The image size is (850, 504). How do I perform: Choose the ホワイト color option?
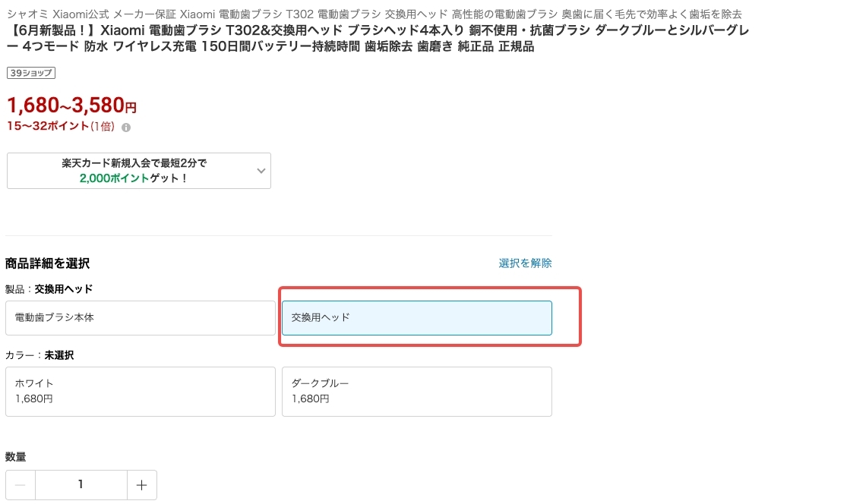tap(141, 392)
